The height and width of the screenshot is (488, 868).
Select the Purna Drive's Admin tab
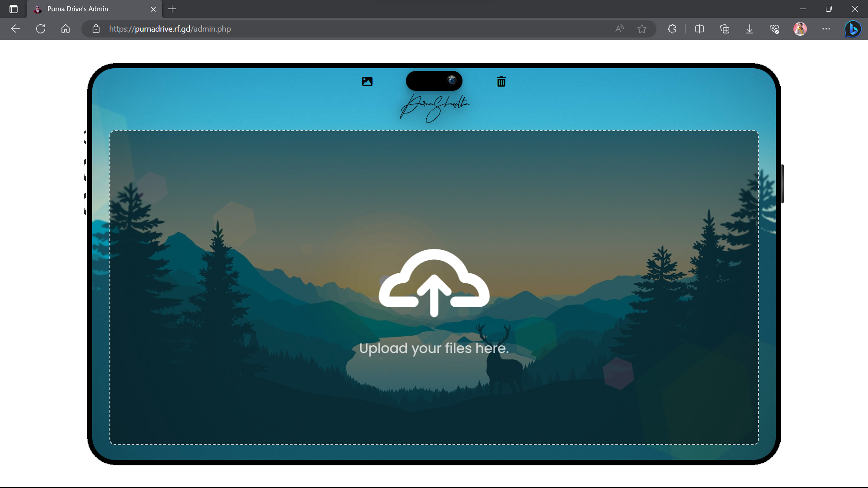95,9
